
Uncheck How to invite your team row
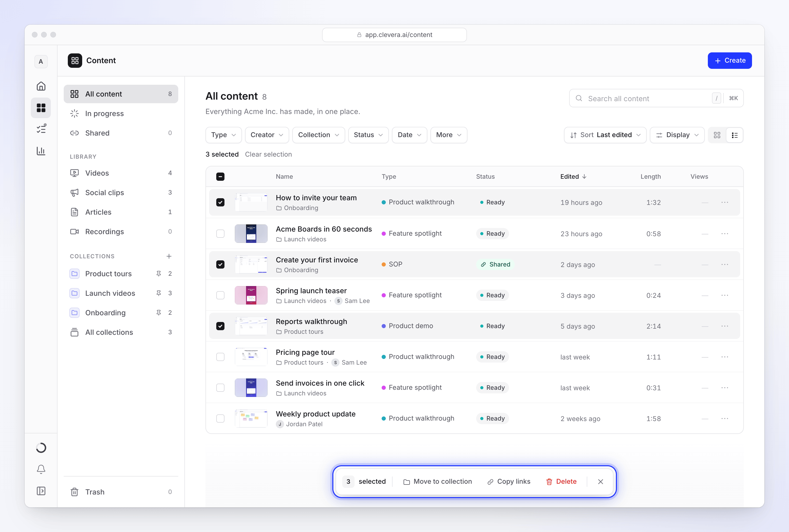[220, 202]
